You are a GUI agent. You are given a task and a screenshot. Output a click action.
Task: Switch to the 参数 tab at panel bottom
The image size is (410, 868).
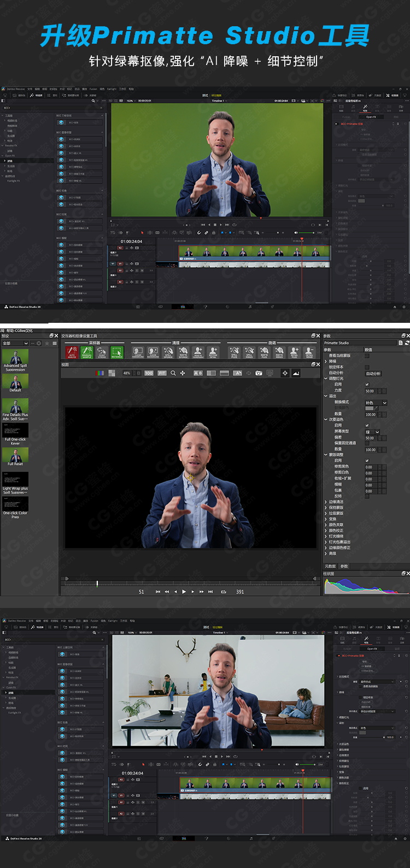tap(344, 566)
